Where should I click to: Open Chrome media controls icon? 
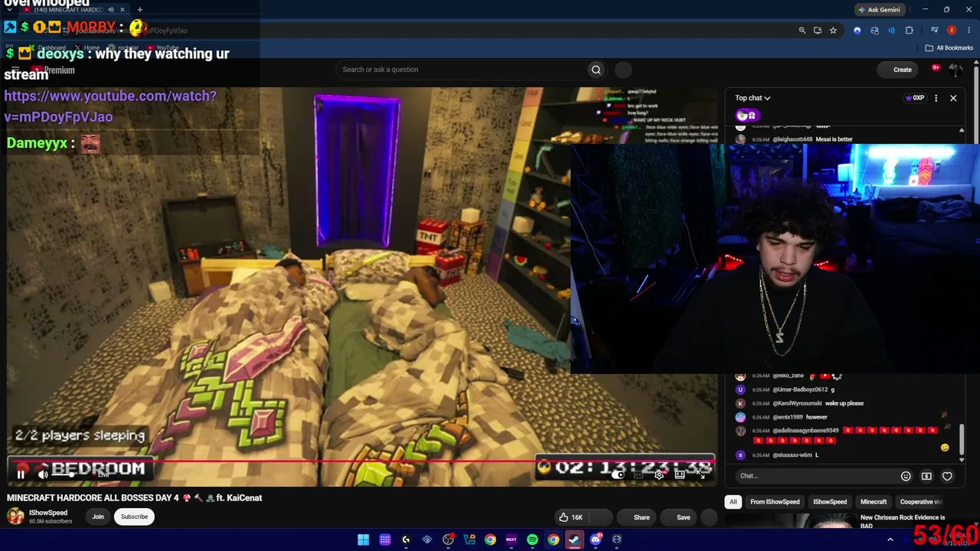934,31
